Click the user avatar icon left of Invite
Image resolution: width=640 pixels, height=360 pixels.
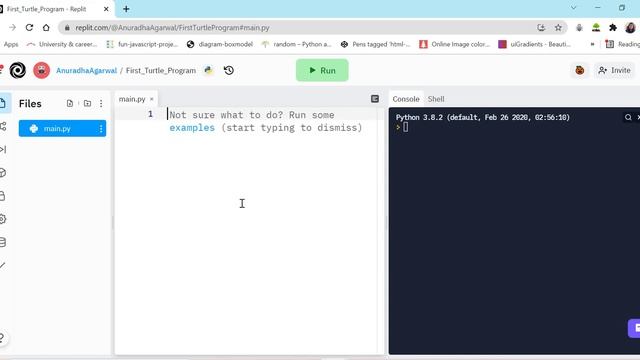click(x=580, y=70)
